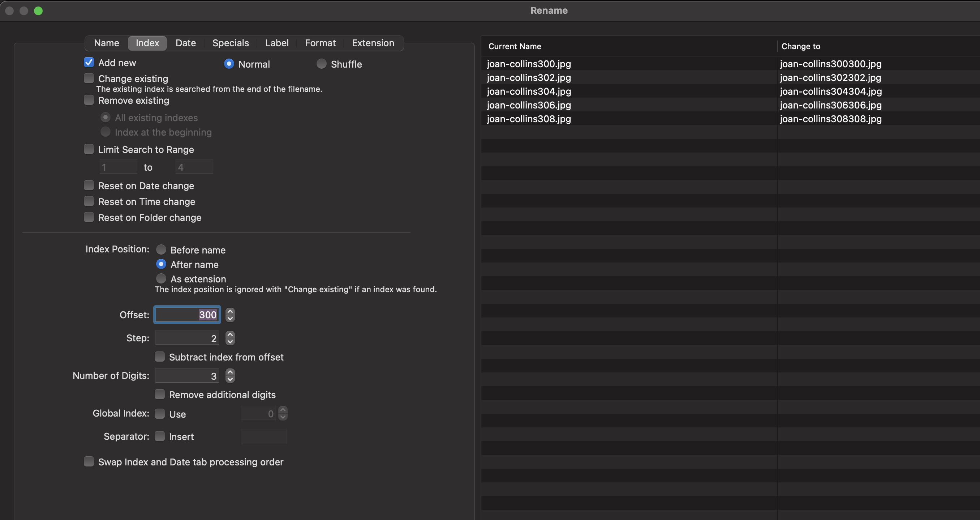Check the Separator Insert checkbox
Image resolution: width=980 pixels, height=520 pixels.
coord(159,436)
